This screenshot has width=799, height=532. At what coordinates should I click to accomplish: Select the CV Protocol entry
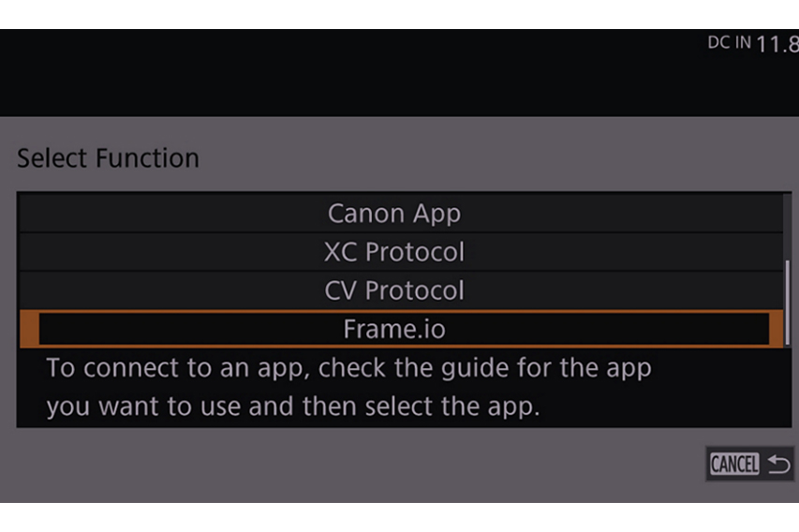point(393,290)
